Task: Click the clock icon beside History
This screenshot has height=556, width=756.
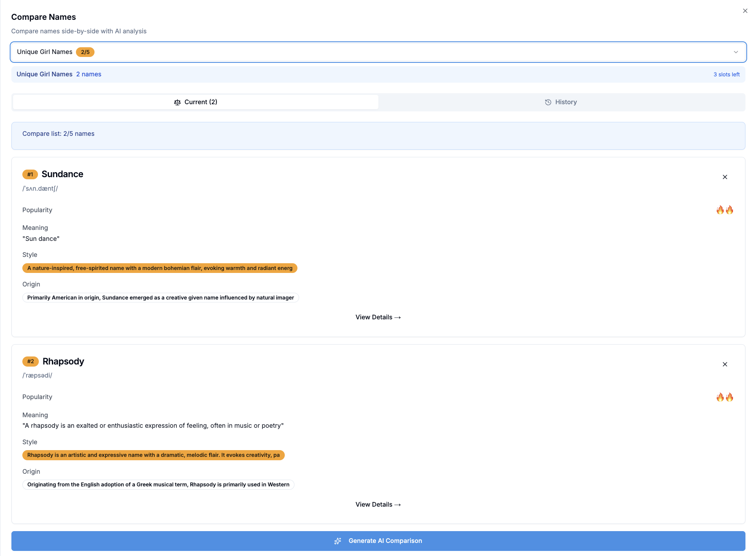Action: [548, 102]
